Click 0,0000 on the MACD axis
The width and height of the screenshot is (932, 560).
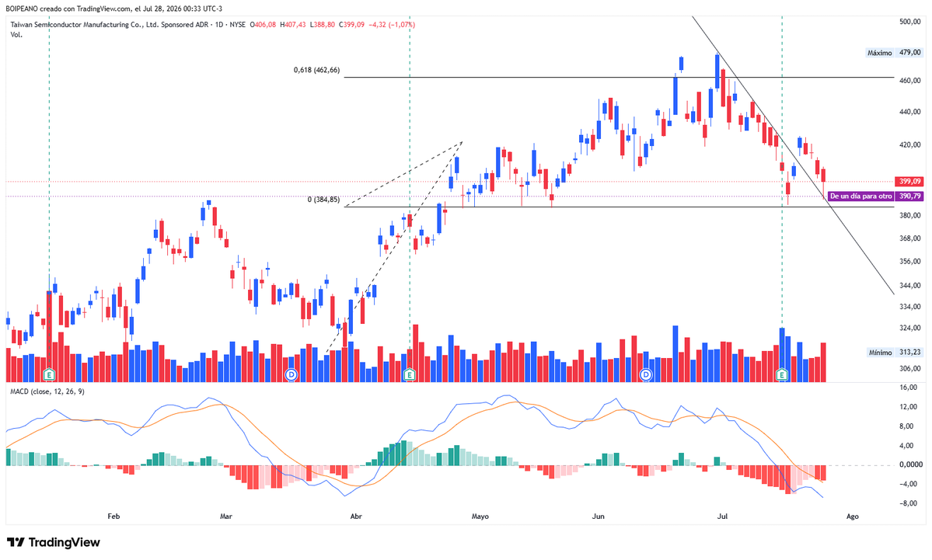910,465
